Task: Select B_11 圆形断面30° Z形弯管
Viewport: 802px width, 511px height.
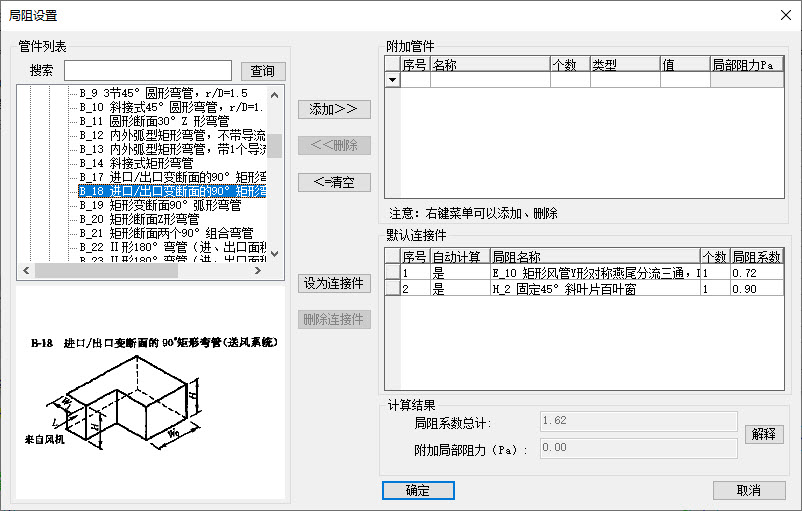Action: pos(154,121)
